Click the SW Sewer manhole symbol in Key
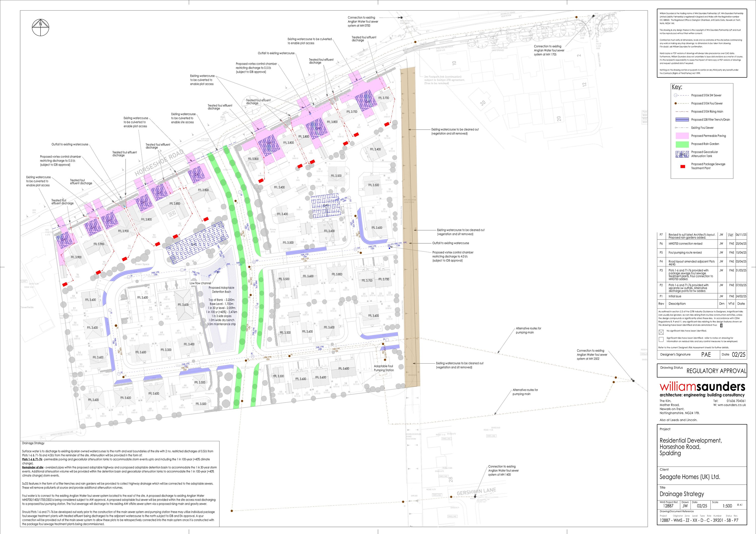The image size is (756, 534). 675,95
